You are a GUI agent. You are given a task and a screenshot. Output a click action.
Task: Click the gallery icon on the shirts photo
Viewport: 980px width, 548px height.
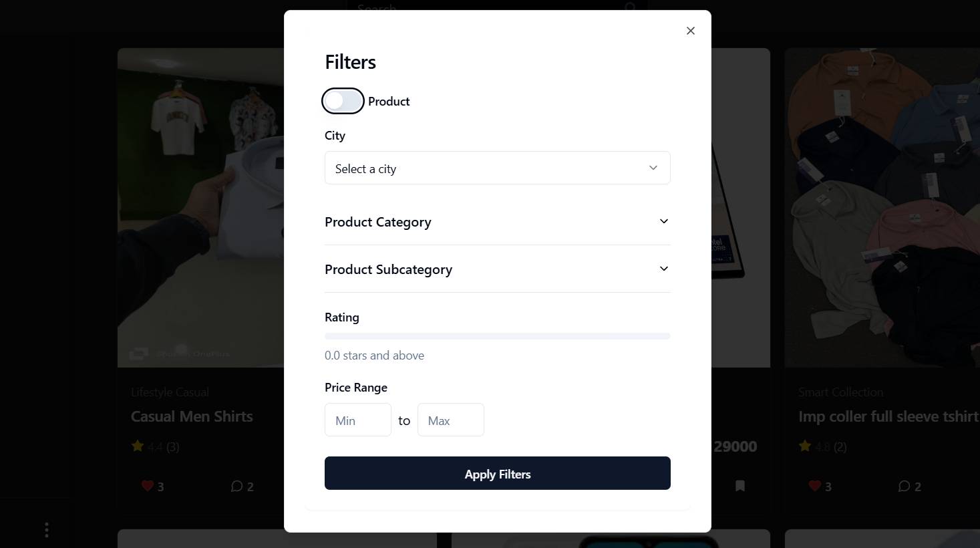138,353
